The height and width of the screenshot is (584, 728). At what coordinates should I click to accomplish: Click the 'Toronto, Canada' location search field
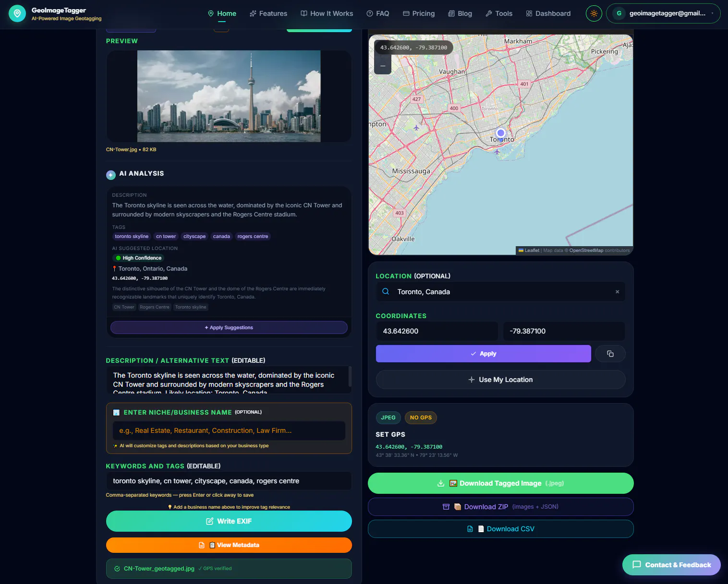coord(500,292)
